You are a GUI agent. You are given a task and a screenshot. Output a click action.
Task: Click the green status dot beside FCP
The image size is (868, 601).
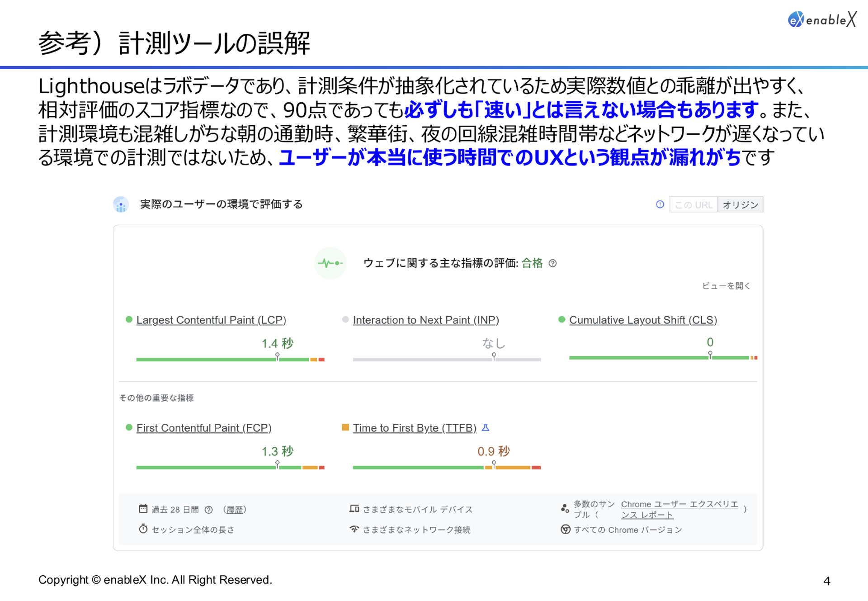point(129,427)
